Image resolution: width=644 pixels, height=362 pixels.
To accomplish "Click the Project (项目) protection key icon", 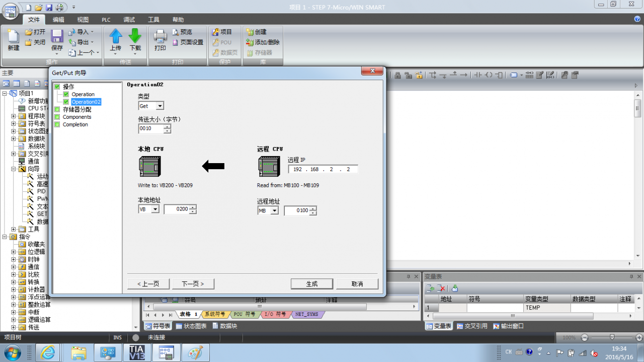I will (216, 32).
